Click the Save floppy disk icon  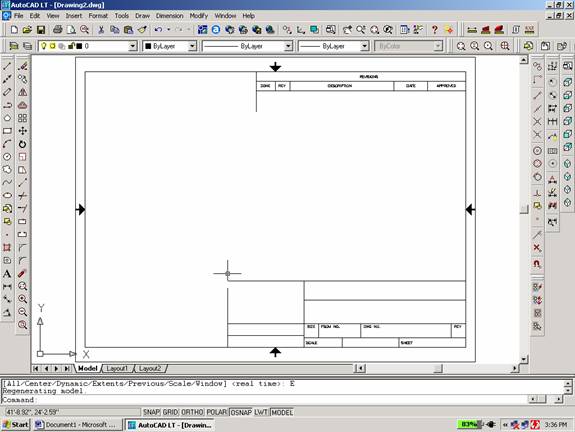click(41, 30)
